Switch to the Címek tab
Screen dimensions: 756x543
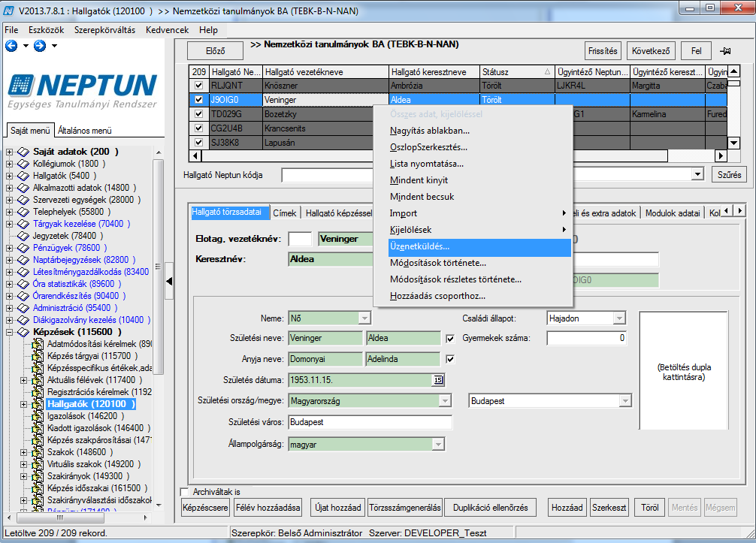coord(285,213)
